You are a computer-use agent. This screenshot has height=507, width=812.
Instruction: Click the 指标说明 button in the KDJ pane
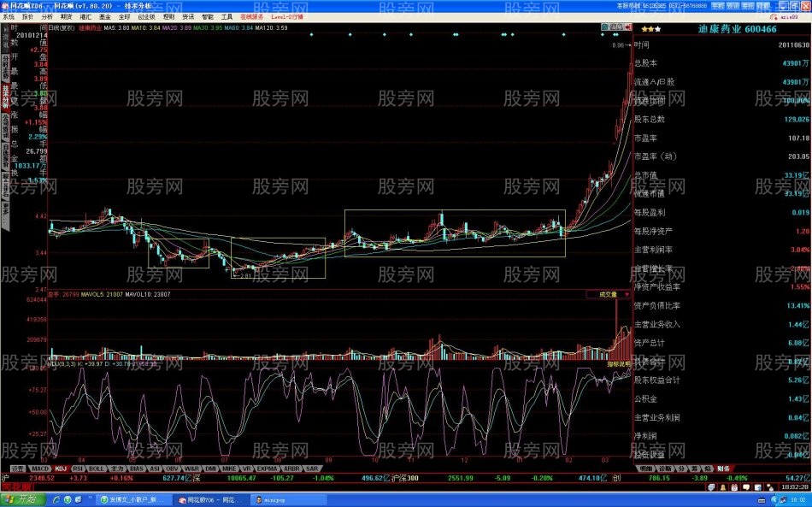click(x=619, y=364)
